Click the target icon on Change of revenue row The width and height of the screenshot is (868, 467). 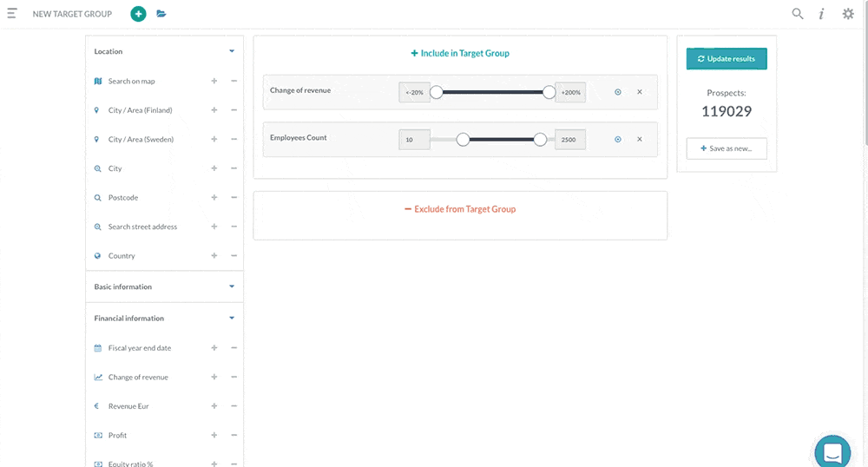618,92
